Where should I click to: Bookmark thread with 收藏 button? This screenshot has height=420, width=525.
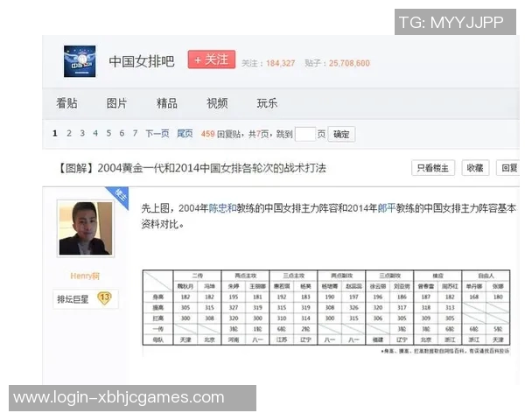(x=473, y=168)
